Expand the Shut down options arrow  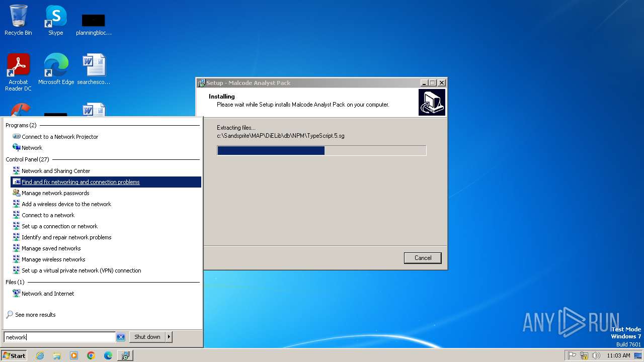pos(169,337)
